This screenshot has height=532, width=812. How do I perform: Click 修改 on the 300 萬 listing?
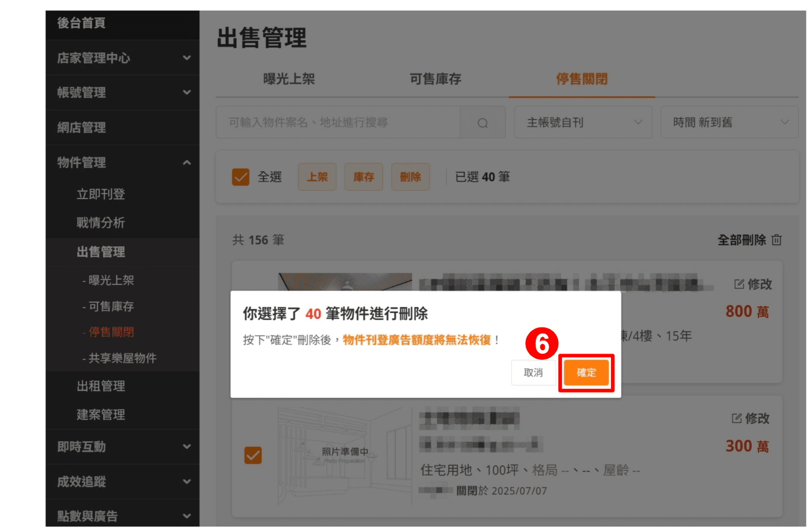(x=757, y=418)
